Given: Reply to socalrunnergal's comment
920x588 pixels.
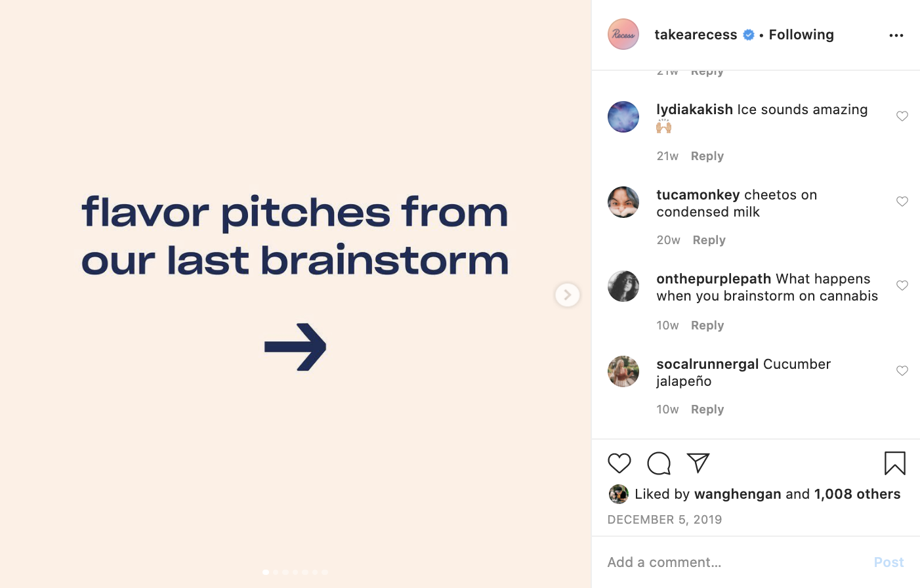Looking at the screenshot, I should [707, 409].
